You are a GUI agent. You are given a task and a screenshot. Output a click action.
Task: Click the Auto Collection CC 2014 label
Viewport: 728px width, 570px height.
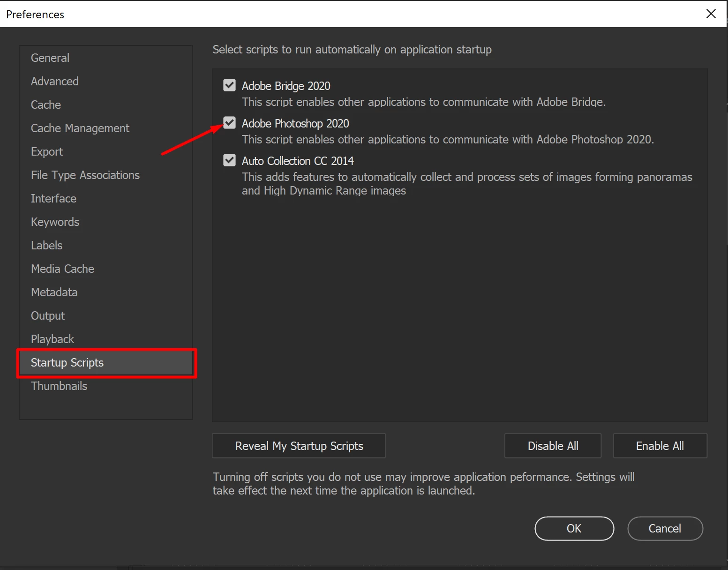[x=298, y=161]
